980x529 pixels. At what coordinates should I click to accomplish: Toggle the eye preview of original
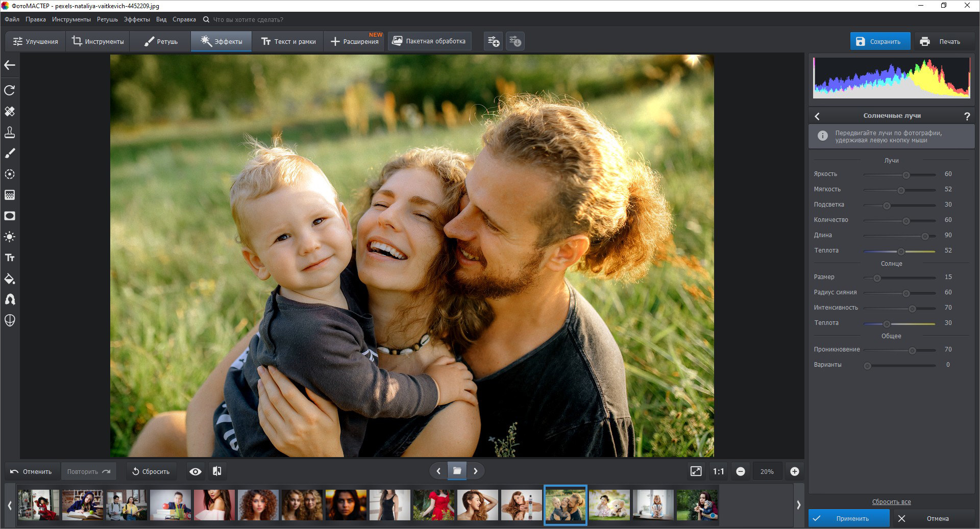(x=195, y=471)
